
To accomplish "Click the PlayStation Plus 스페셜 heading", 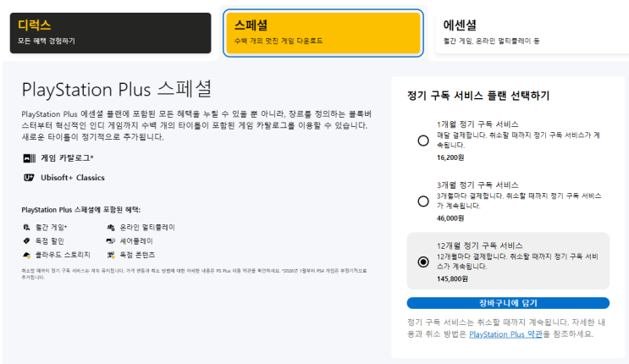I will click(117, 89).
